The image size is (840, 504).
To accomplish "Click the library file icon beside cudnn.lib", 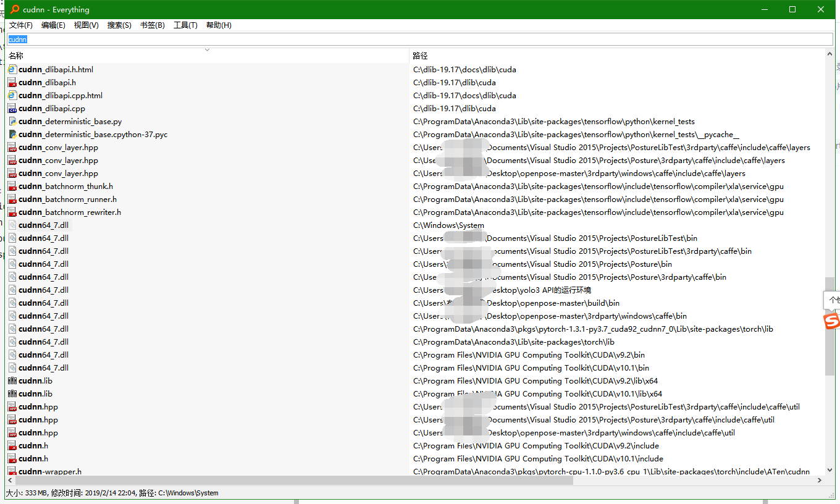I will (12, 380).
